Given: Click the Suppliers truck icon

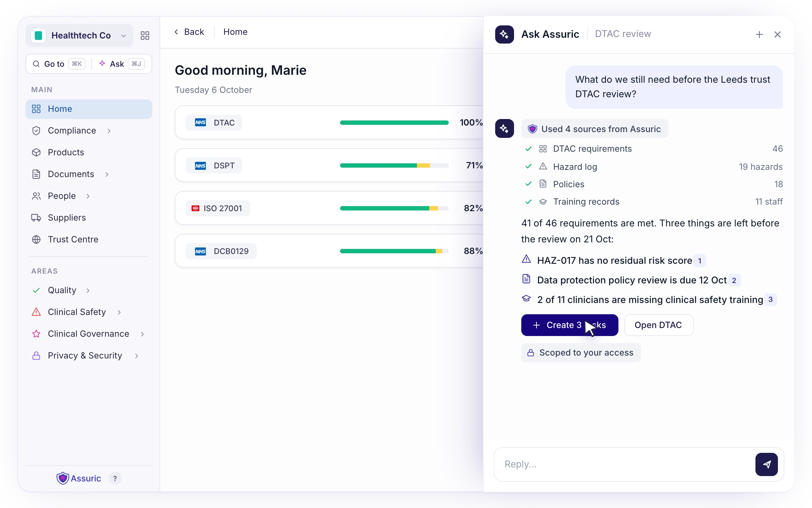Looking at the screenshot, I should coord(36,218).
